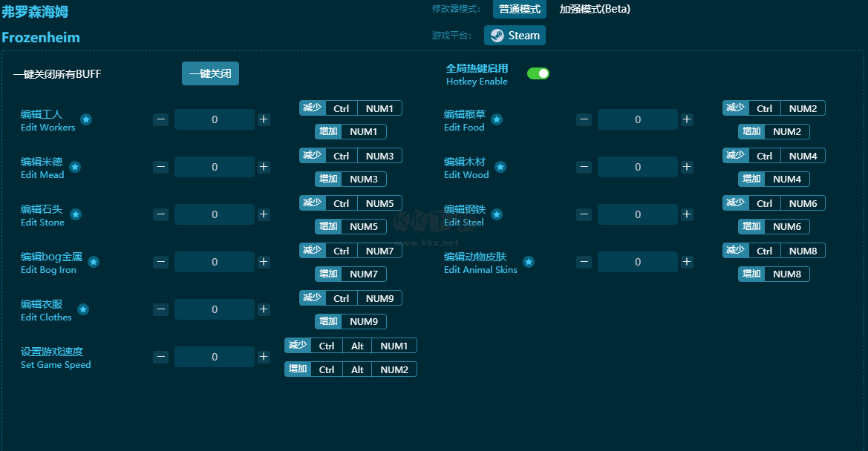Click the Edit Steel label
The width and height of the screenshot is (868, 451).
pyautogui.click(x=464, y=223)
